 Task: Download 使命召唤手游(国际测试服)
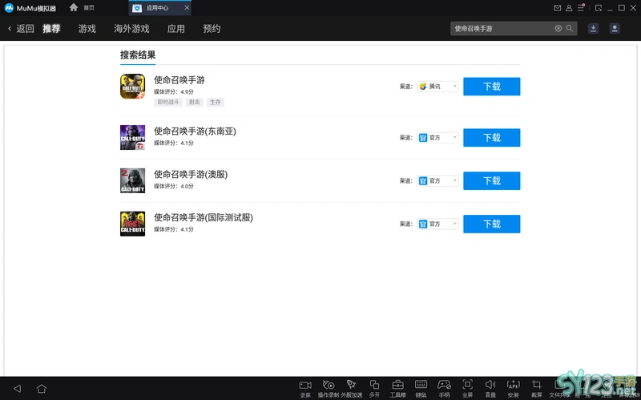click(492, 224)
